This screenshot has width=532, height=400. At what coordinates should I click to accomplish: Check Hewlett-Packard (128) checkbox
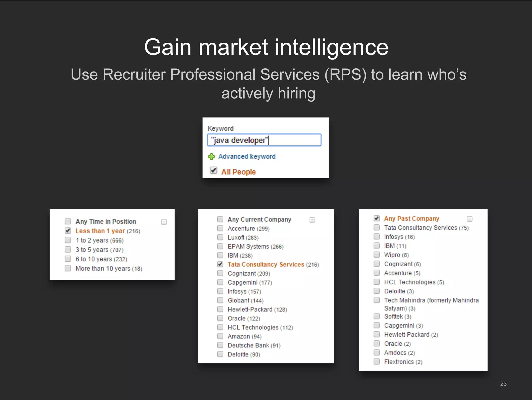pos(220,309)
